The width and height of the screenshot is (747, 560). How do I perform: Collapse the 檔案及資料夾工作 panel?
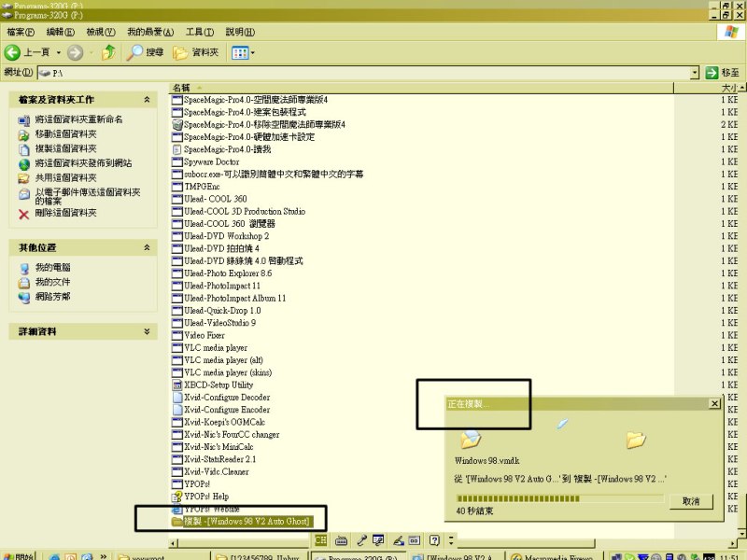(x=147, y=100)
